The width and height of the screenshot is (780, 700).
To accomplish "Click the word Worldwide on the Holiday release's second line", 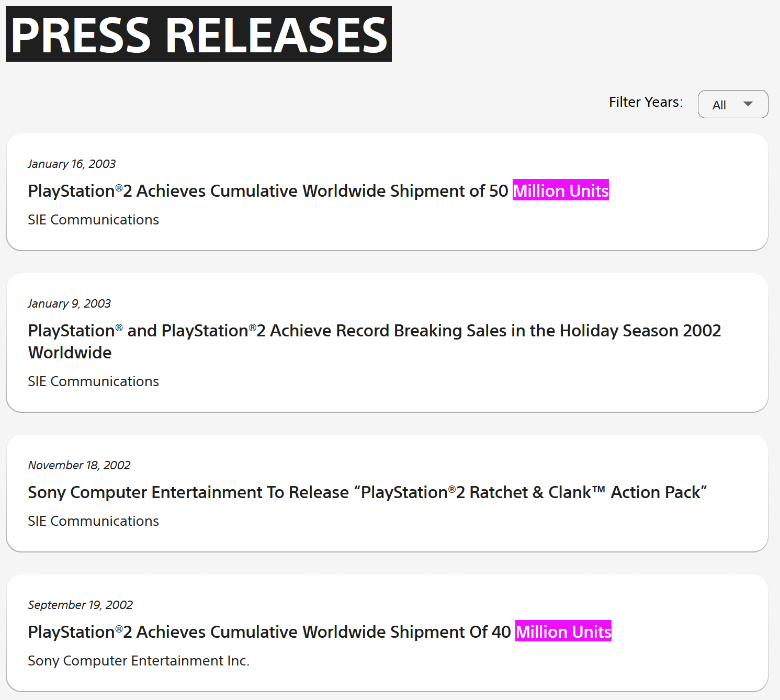I will pyautogui.click(x=70, y=353).
